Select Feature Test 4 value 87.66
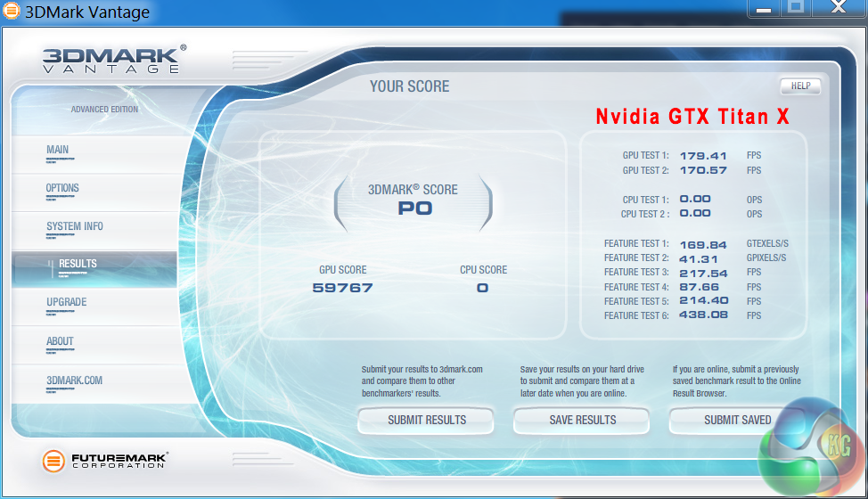Screen dimensions: 868x499 [x=700, y=287]
